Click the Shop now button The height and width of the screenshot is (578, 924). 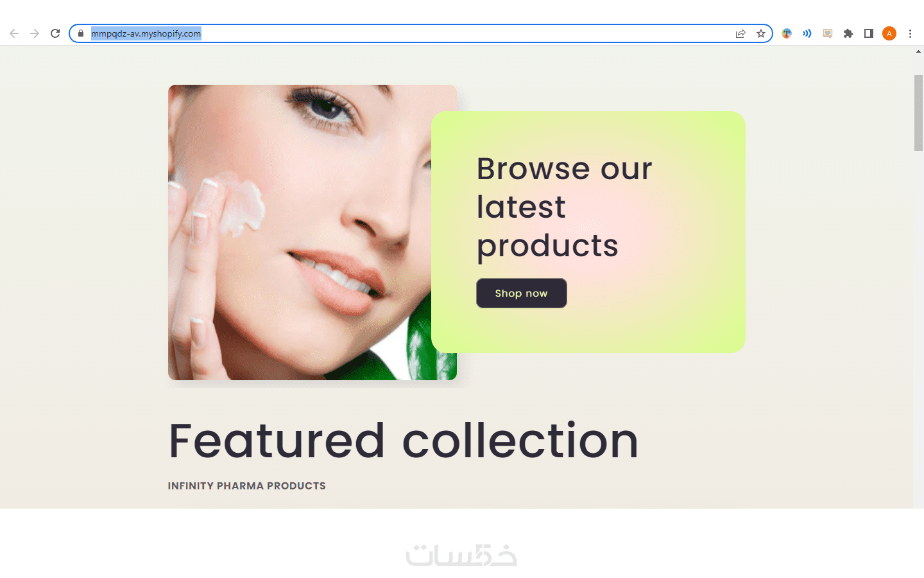[x=522, y=293]
